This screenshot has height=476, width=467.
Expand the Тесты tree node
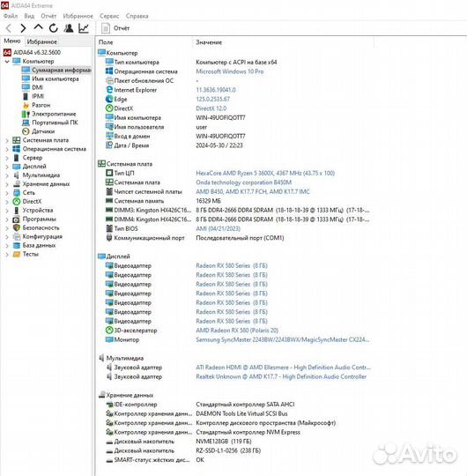(x=7, y=255)
